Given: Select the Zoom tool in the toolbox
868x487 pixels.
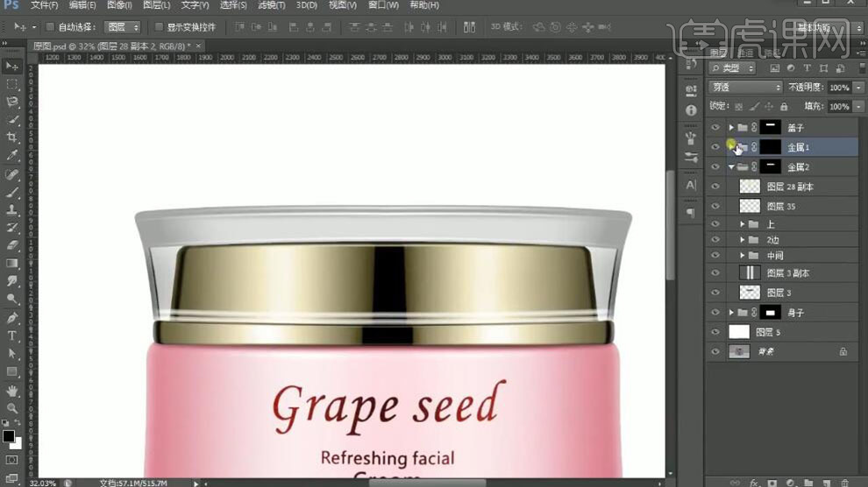Looking at the screenshot, I should coord(11,408).
